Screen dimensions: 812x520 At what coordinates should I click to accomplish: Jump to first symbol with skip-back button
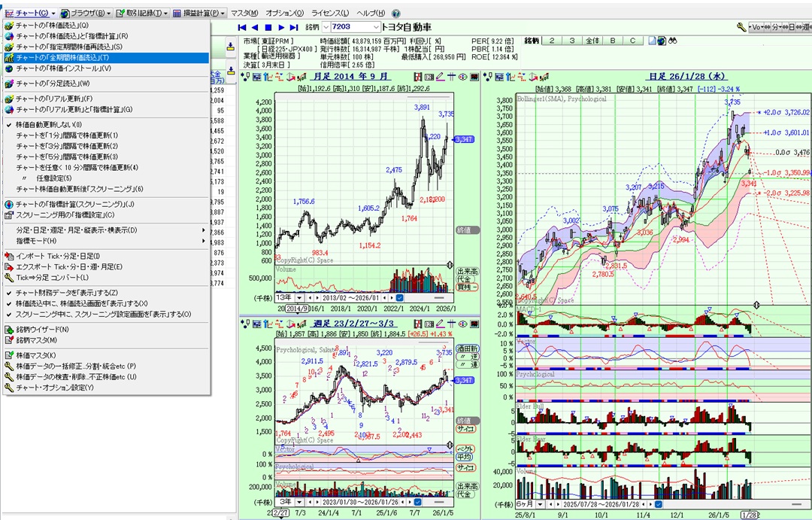point(242,27)
